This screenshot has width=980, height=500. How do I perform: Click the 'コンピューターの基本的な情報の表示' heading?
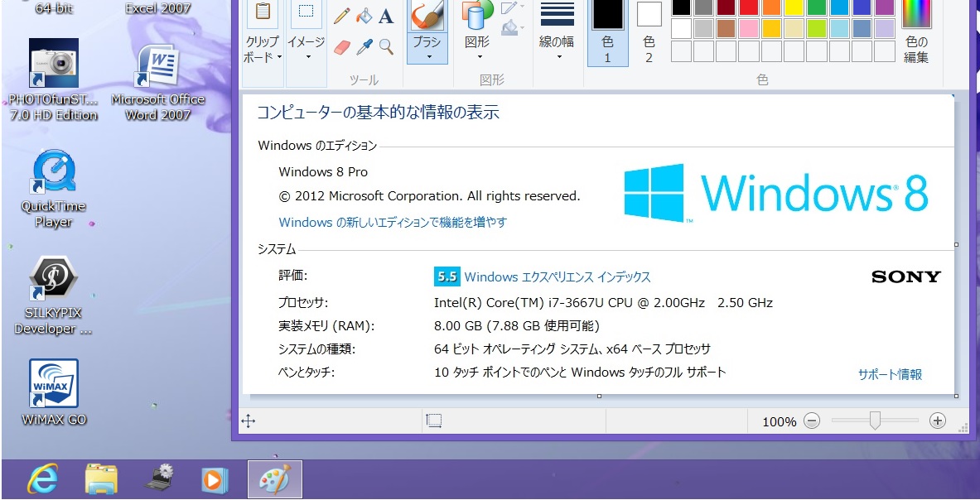[x=378, y=113]
